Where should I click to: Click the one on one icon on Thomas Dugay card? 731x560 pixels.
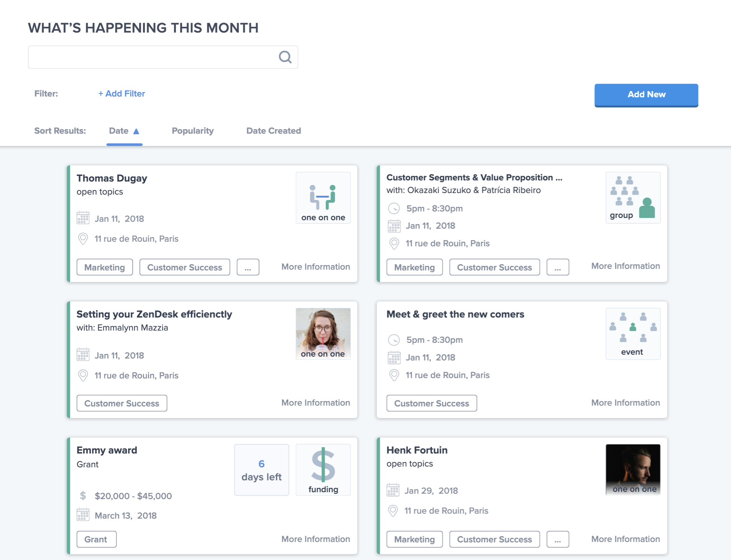(x=323, y=197)
